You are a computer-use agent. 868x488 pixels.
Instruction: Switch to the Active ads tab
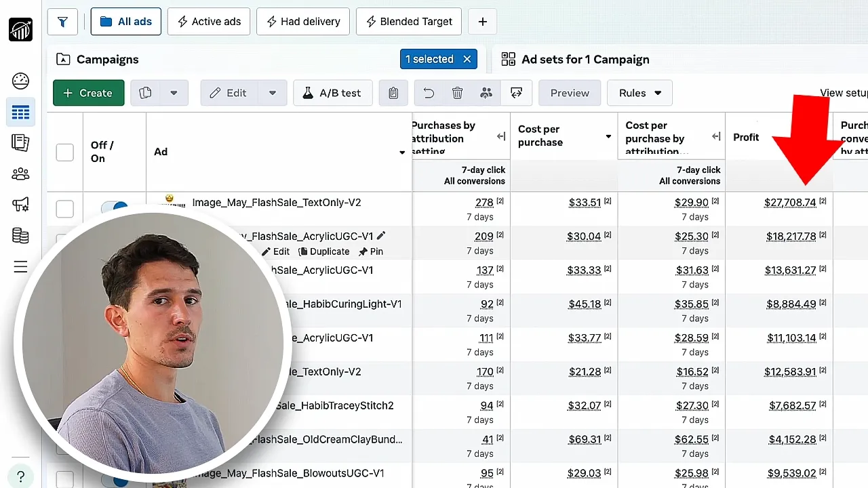pos(209,22)
